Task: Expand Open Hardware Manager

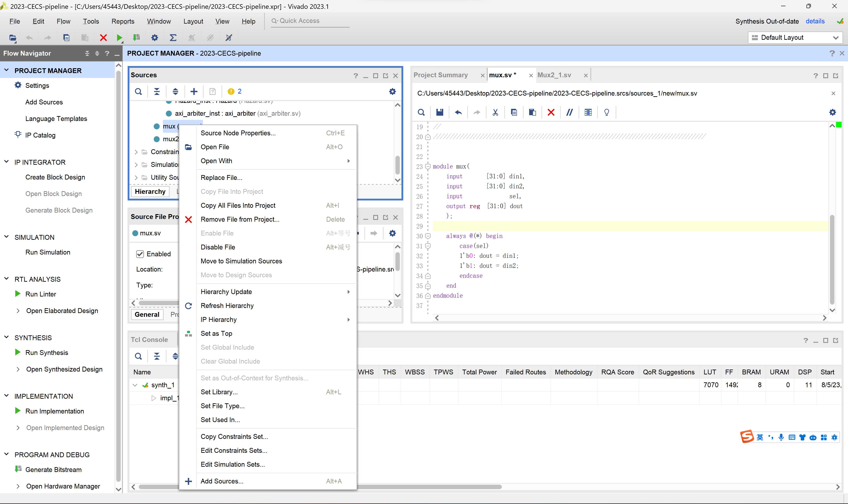Action: point(18,486)
